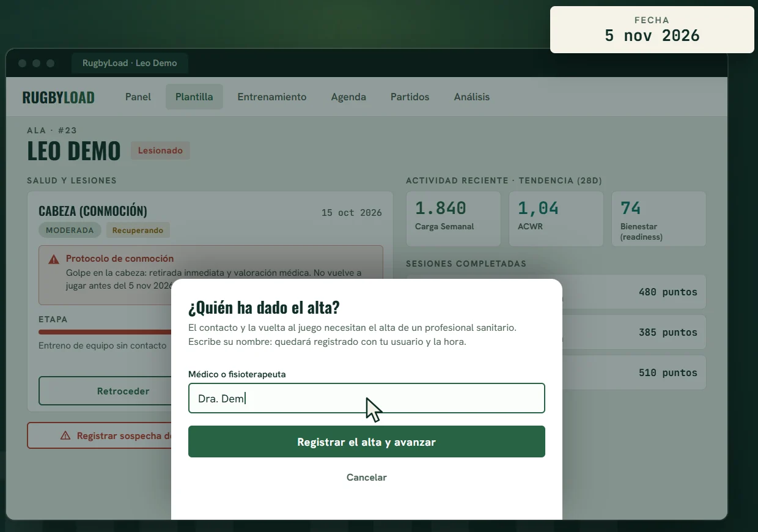Go to Entrenamiento section
Viewport: 758px width, 532px height.
(272, 97)
